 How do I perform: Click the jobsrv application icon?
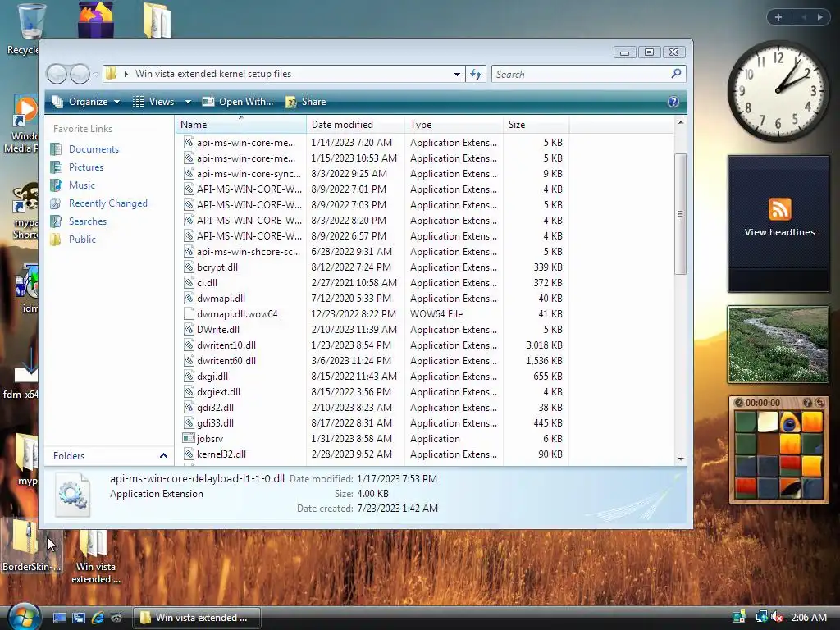189,438
